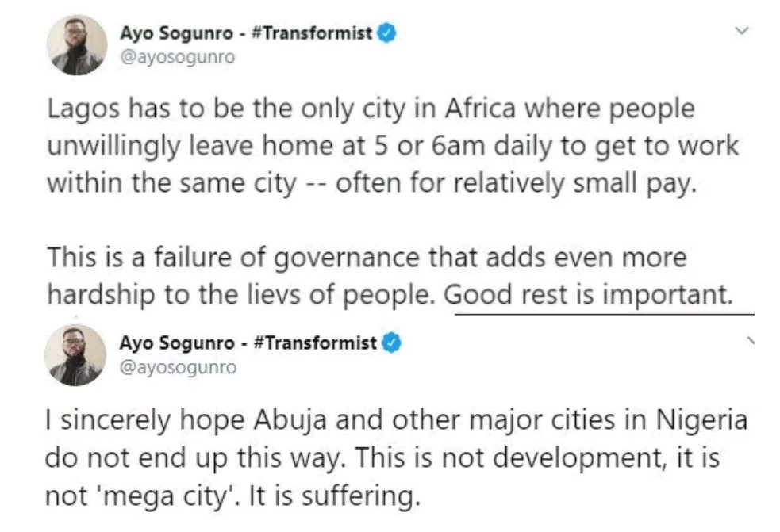Click the first tweet's profile avatar
780x532 pixels.
tap(77, 45)
